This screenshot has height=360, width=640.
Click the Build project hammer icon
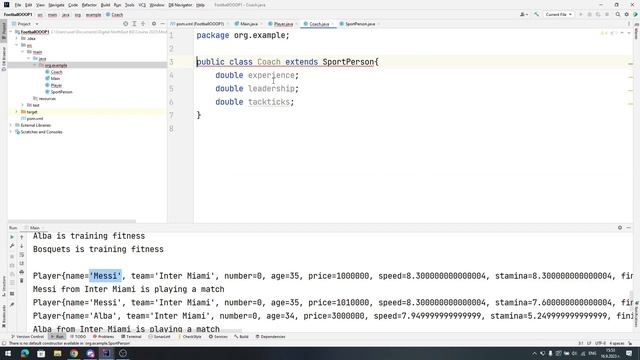click(x=536, y=14)
